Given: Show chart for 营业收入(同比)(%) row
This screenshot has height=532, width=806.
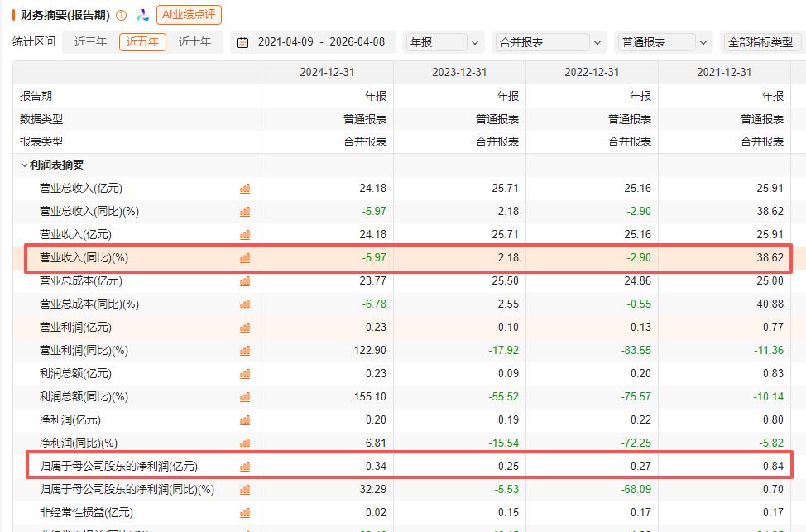Looking at the screenshot, I should [x=244, y=258].
